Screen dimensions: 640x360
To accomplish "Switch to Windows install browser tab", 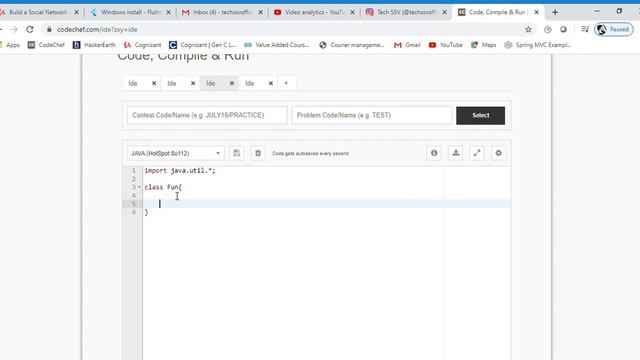I will 130,12.
